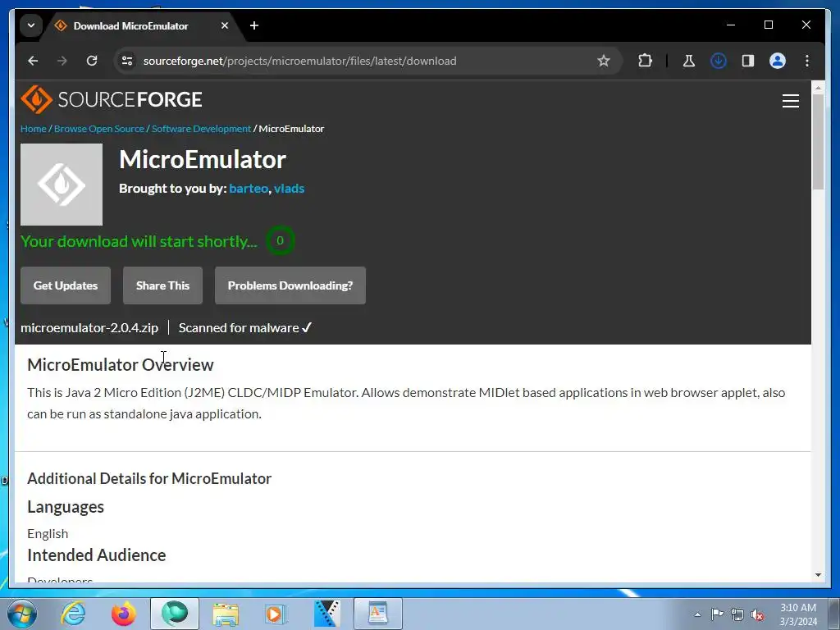840x630 pixels.
Task: Open the Chrome three-dot menu
Action: [807, 61]
